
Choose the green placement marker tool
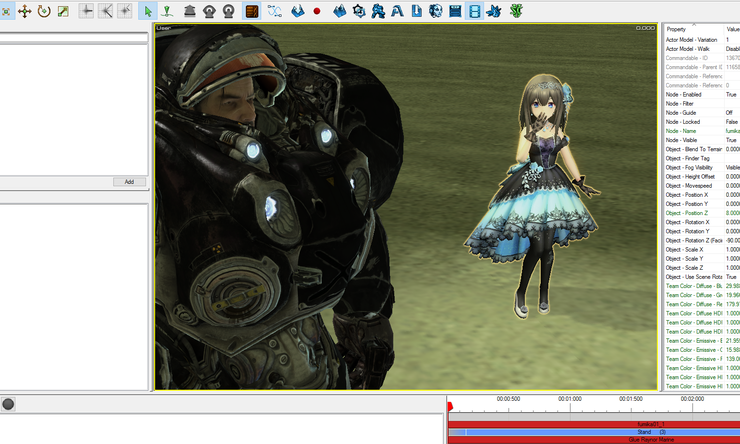[167, 11]
